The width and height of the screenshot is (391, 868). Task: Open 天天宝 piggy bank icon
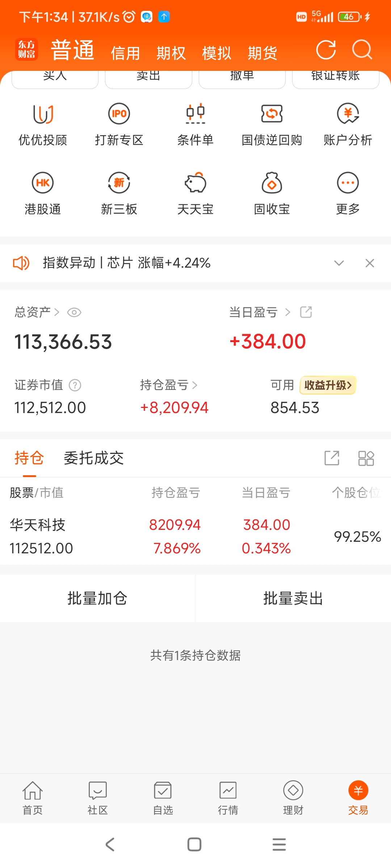(195, 183)
